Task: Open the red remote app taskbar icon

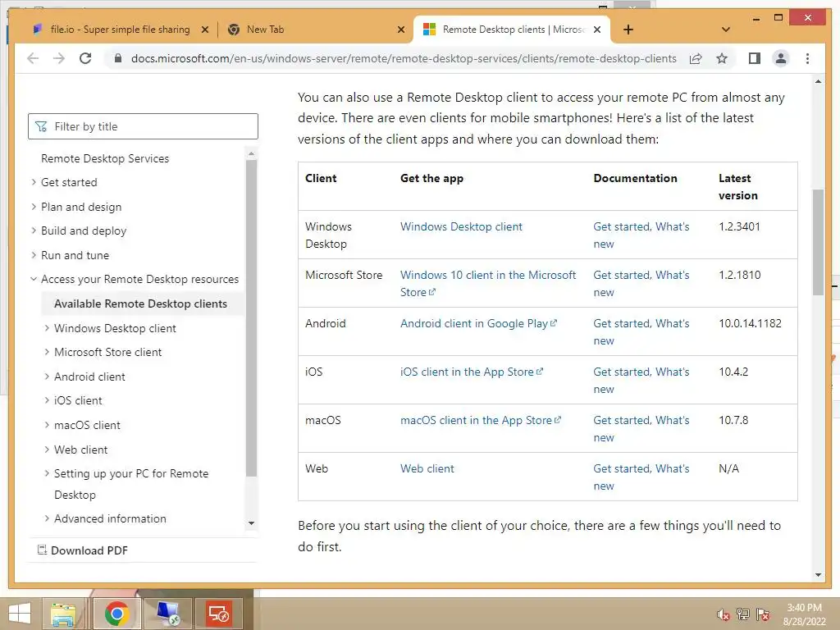Action: [219, 614]
